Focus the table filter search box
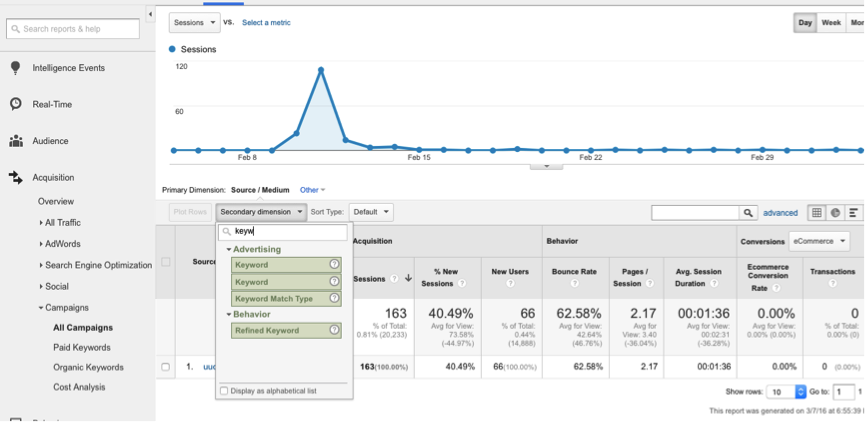 coord(695,212)
